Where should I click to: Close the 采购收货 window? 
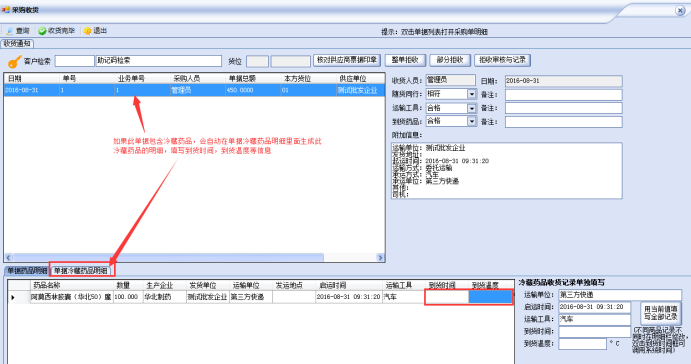[x=680, y=10]
